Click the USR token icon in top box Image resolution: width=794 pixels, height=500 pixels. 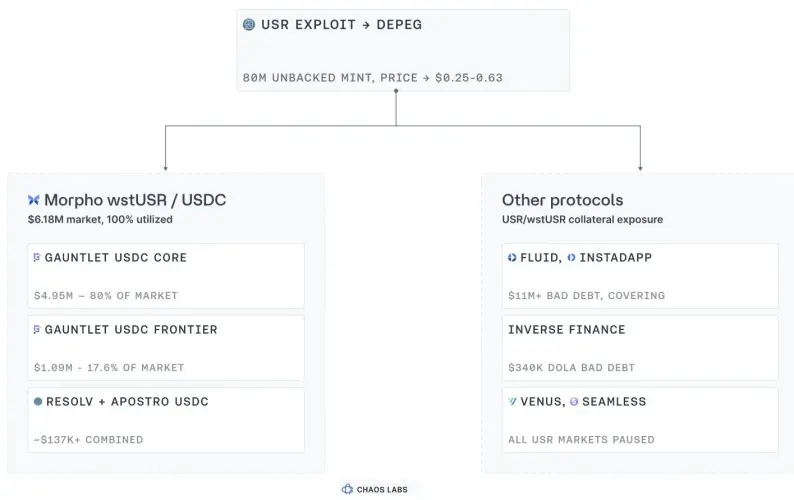pyautogui.click(x=249, y=24)
